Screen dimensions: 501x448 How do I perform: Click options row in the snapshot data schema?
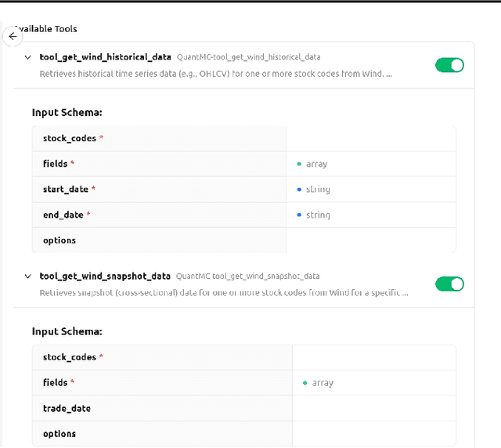(59, 433)
